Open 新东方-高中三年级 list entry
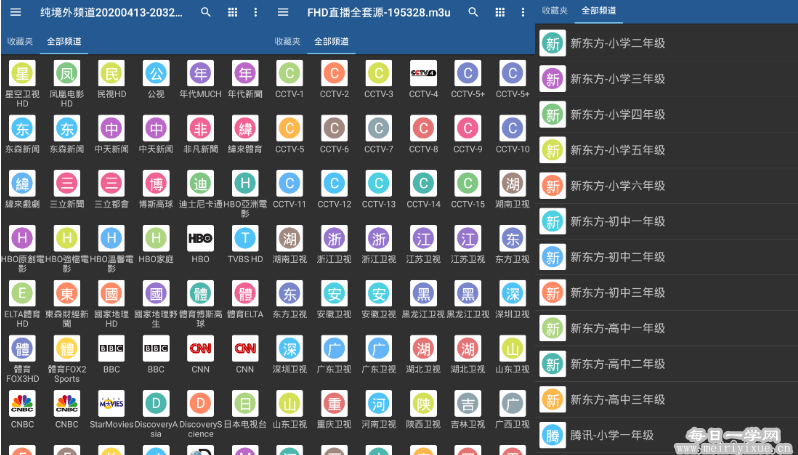 [666, 400]
